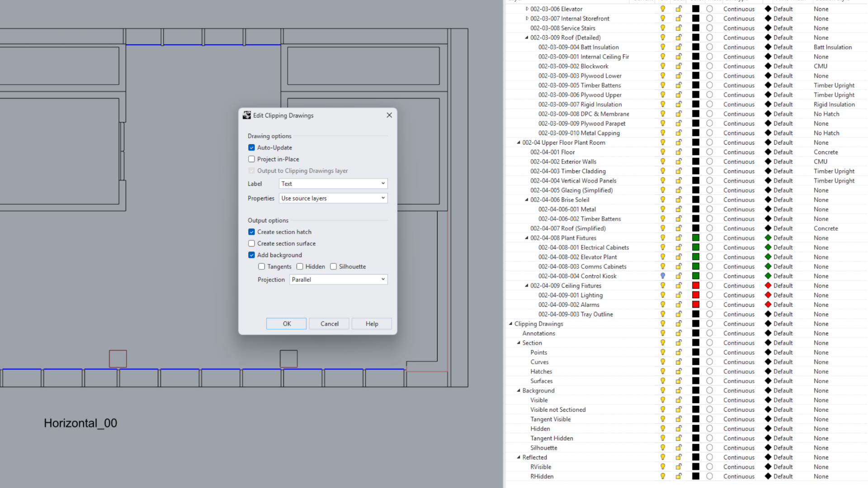Open Help for Edit Clipping Drawings
Image resolution: width=868 pixels, height=488 pixels.
(x=372, y=324)
